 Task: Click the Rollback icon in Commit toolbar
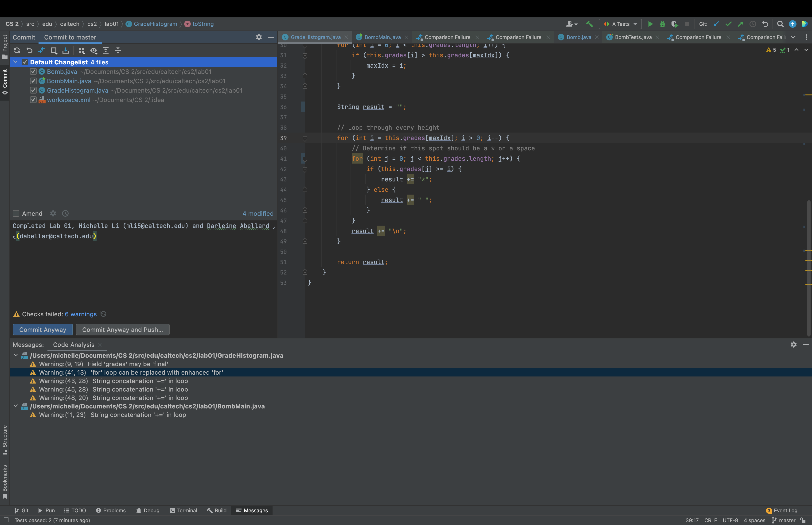pyautogui.click(x=29, y=51)
